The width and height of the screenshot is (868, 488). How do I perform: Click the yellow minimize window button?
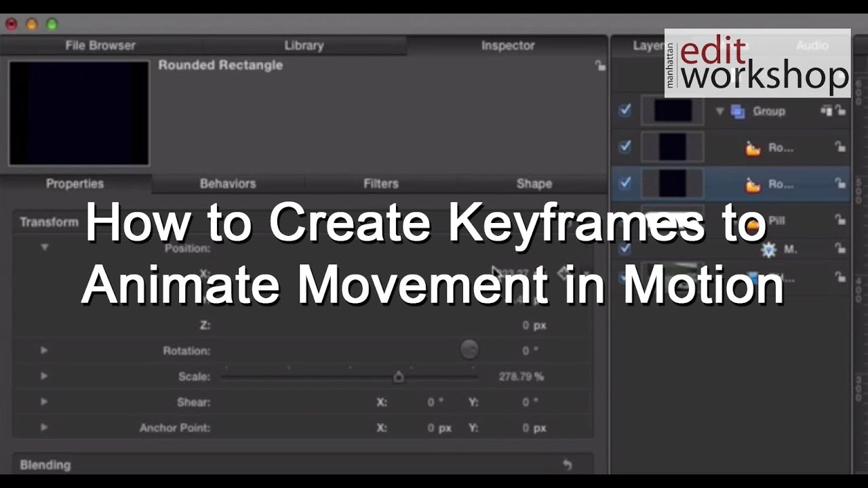pyautogui.click(x=31, y=24)
